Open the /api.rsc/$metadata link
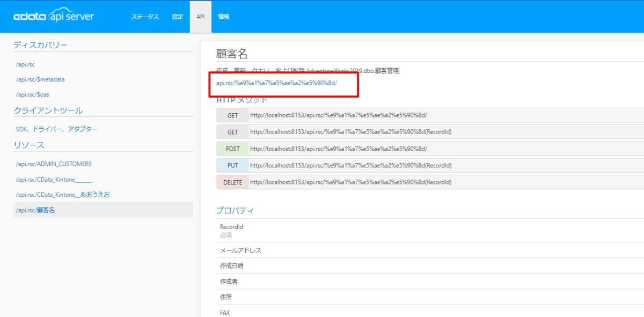The height and width of the screenshot is (317, 644). click(40, 79)
